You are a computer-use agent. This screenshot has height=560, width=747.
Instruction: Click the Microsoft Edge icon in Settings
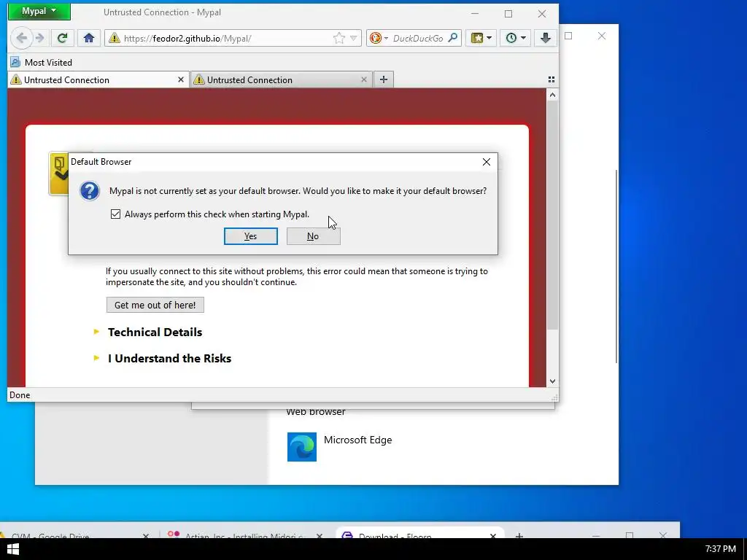pyautogui.click(x=301, y=447)
